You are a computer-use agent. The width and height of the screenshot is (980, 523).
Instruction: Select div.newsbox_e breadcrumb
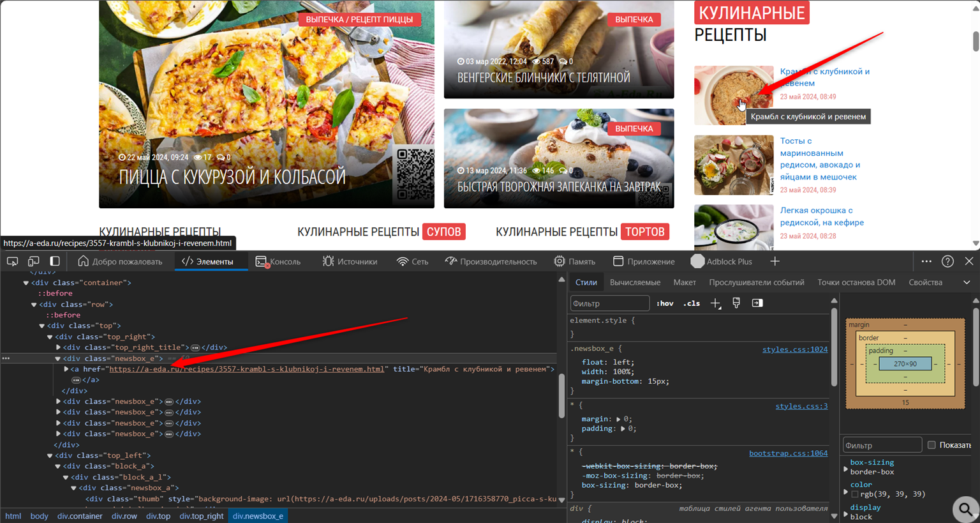[258, 516]
